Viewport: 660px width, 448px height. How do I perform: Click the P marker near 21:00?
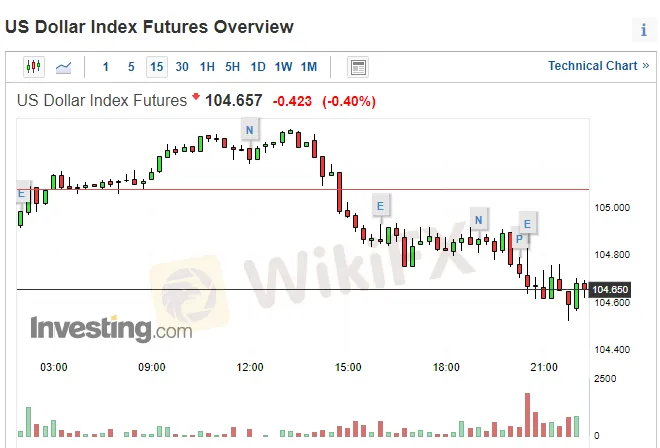point(521,238)
